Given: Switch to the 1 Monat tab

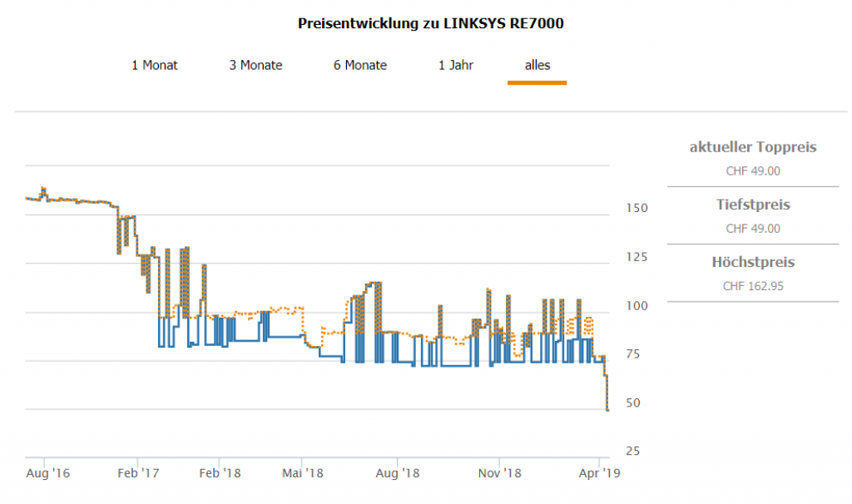Looking at the screenshot, I should [x=155, y=65].
